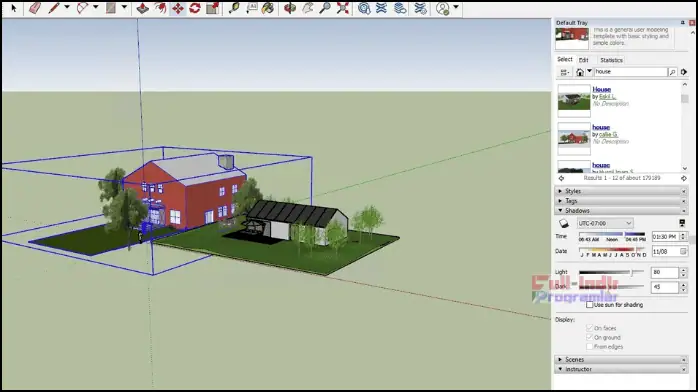Image resolution: width=698 pixels, height=392 pixels.
Task: Click the components Details arrow icon
Action: [684, 72]
